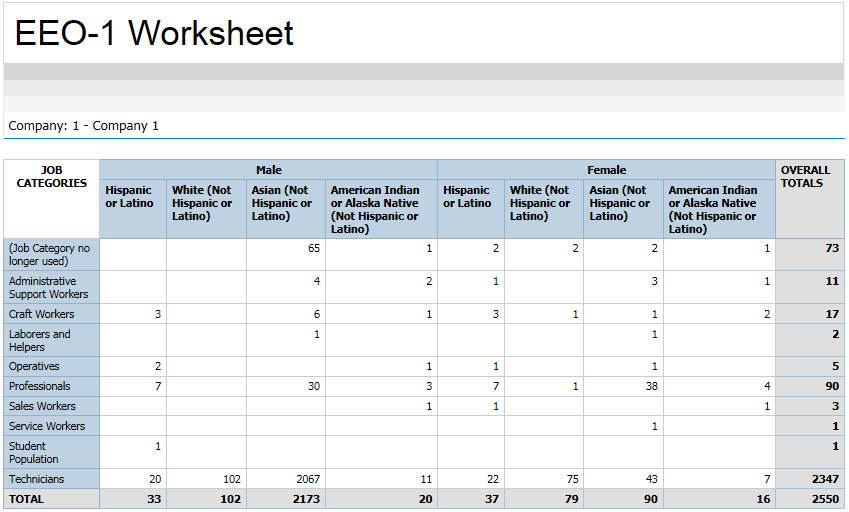Screen dimensions: 849x512
Task: Click the Male group header
Action: click(x=268, y=170)
